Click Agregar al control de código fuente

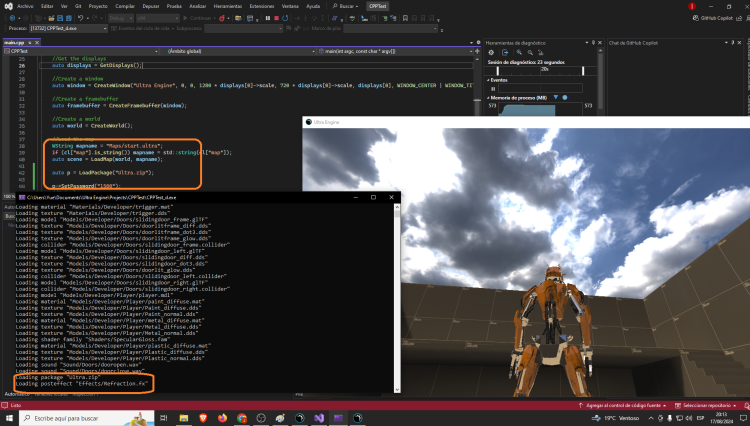click(622, 405)
